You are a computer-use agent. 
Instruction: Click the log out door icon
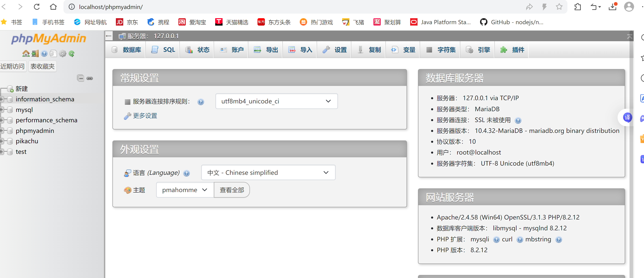coord(35,53)
